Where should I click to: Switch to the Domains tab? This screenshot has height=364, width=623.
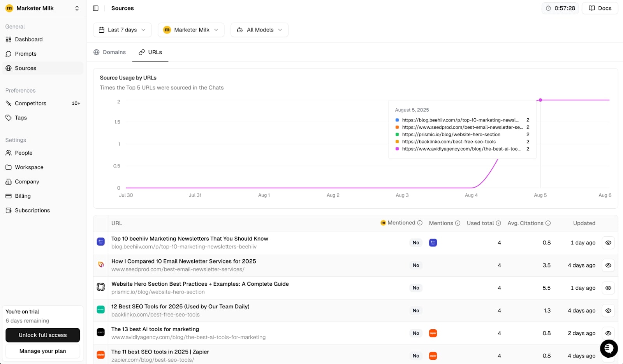click(110, 52)
